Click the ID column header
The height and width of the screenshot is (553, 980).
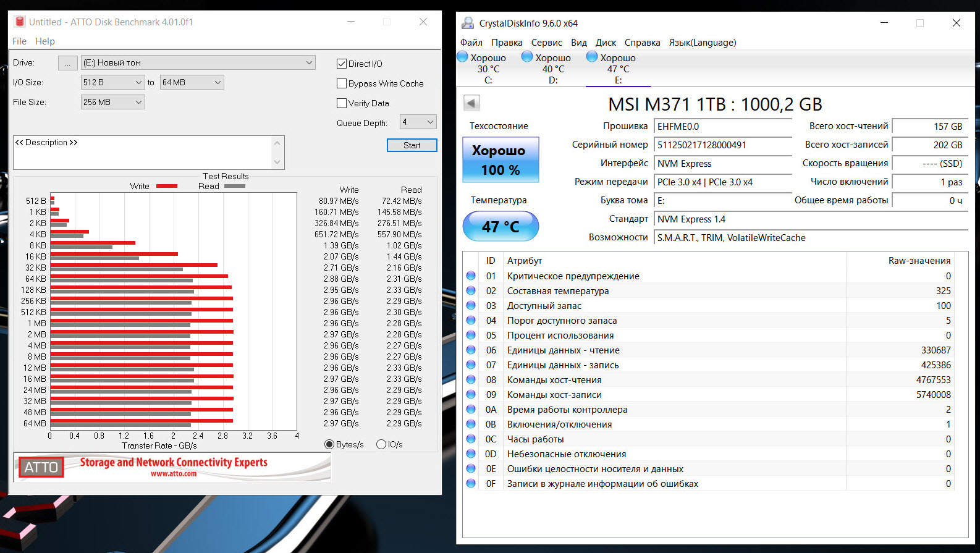[x=491, y=261]
